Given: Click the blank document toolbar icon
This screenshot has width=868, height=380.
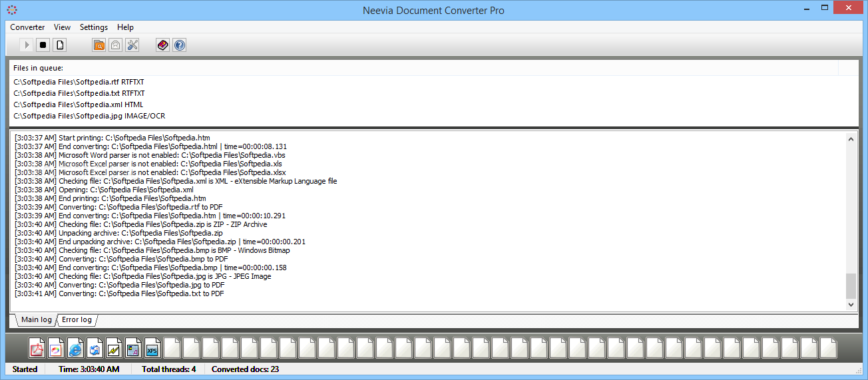Looking at the screenshot, I should 60,45.
